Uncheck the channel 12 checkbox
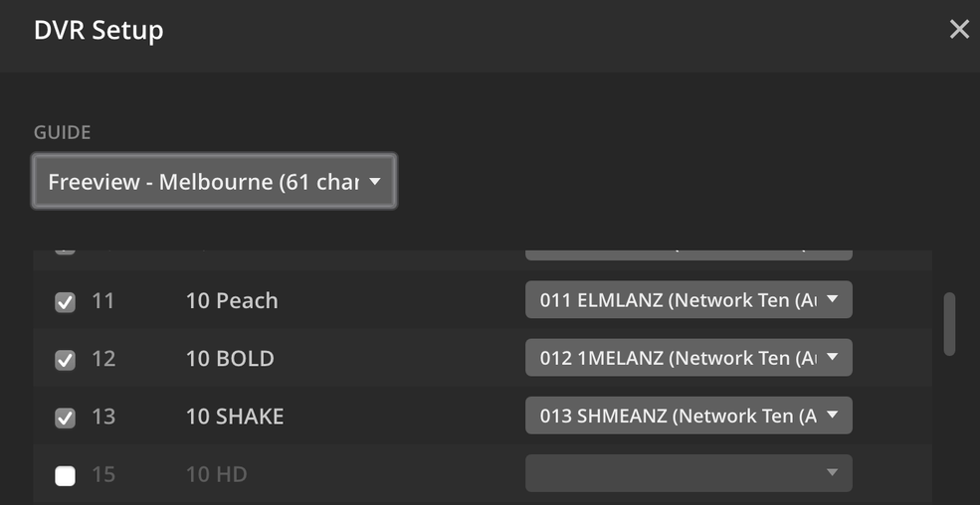Viewport: 980px width, 505px height. (x=65, y=360)
